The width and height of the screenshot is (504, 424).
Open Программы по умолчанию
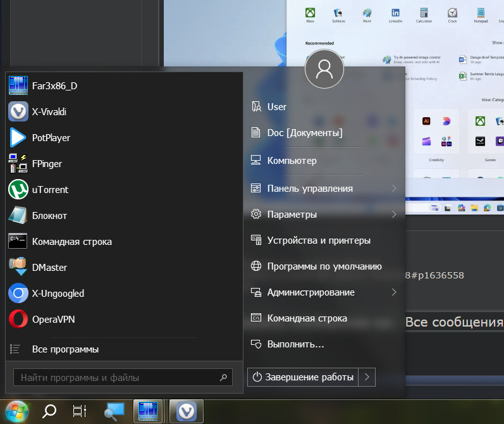[x=324, y=266]
